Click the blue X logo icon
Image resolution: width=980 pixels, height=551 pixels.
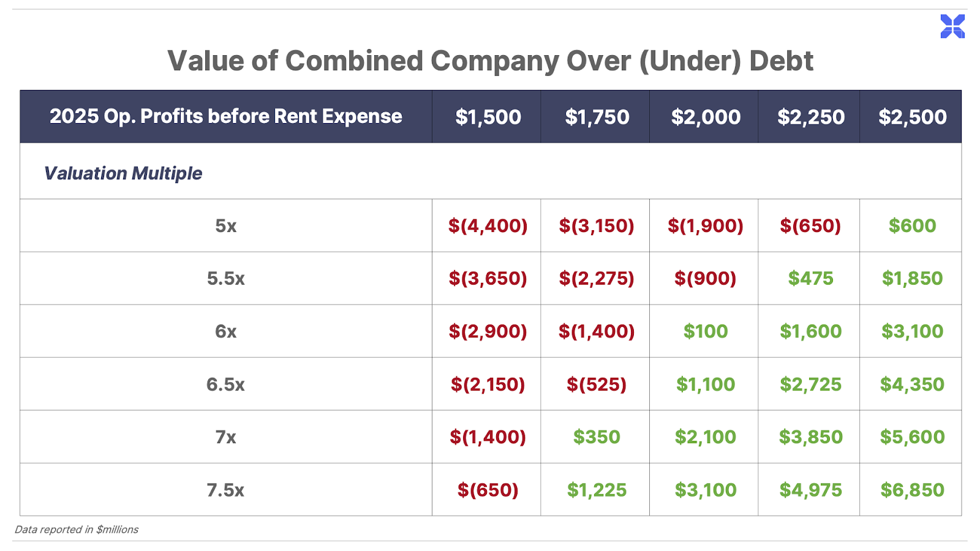(x=952, y=26)
